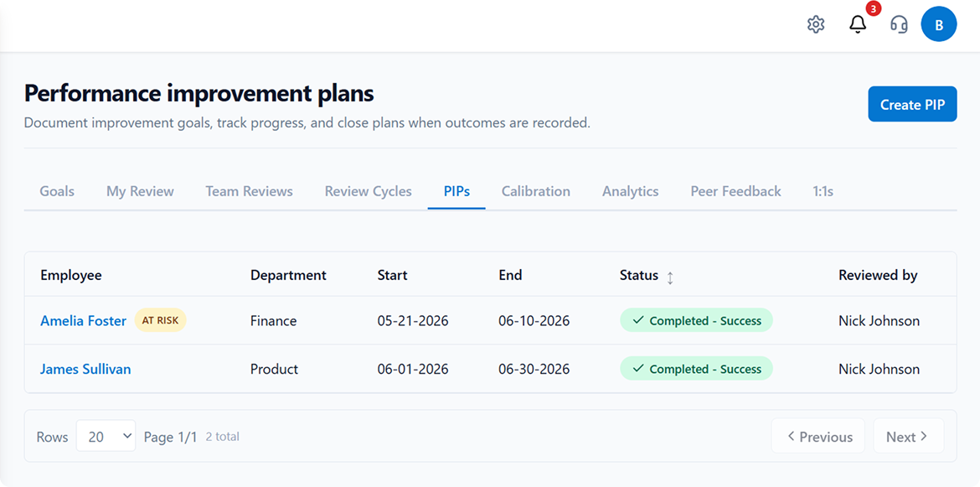Open notifications bell with 3 badge
The image size is (980, 487).
pos(858,25)
